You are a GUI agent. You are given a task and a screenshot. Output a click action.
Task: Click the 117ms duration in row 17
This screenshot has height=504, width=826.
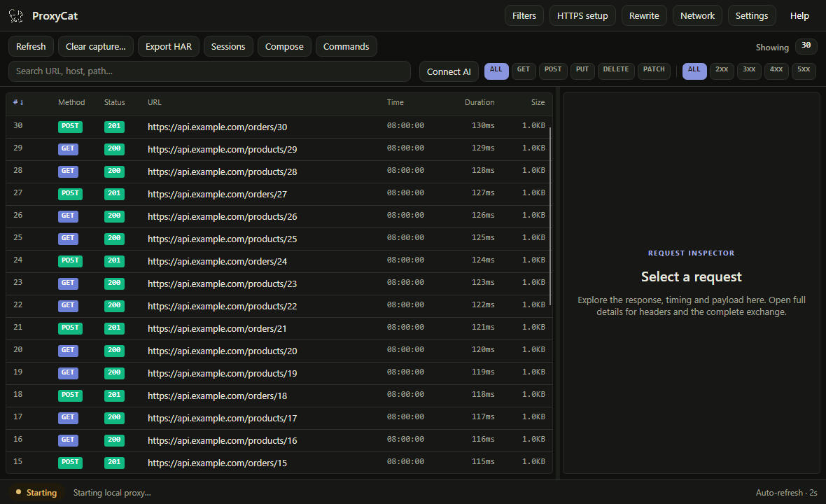483,416
